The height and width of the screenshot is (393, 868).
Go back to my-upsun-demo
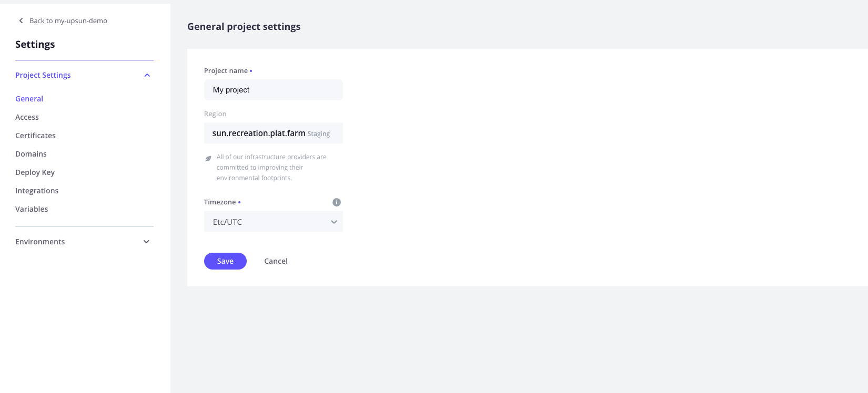(68, 20)
